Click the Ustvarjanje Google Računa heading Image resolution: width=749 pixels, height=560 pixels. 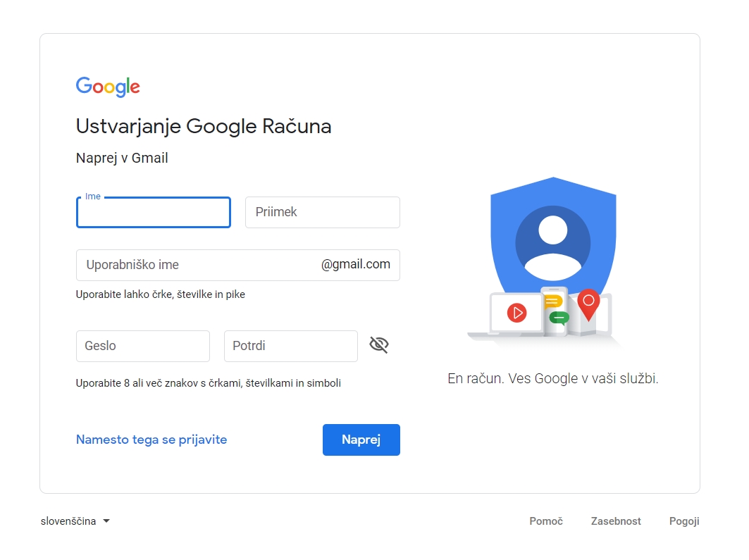(204, 127)
